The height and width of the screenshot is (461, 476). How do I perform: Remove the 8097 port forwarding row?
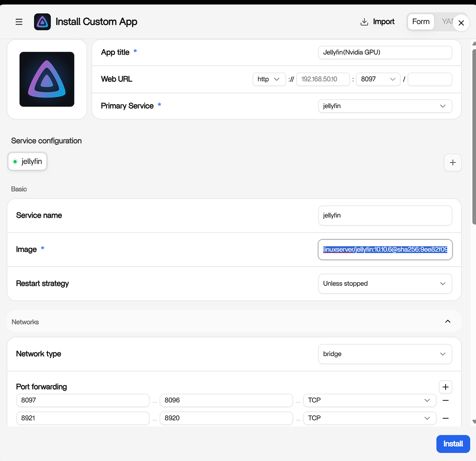446,400
